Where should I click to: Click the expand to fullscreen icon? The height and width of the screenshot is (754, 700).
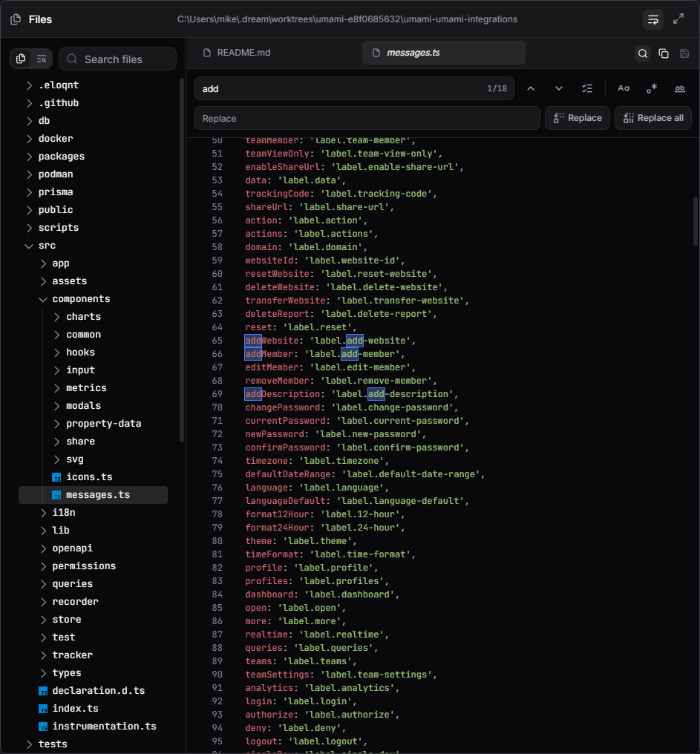point(678,19)
